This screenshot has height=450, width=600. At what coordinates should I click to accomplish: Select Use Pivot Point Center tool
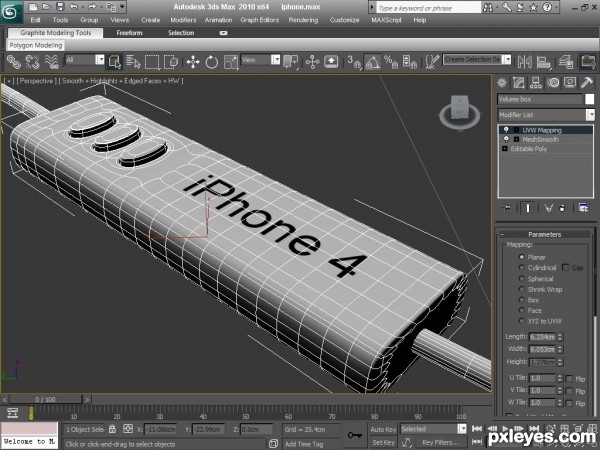point(291,61)
